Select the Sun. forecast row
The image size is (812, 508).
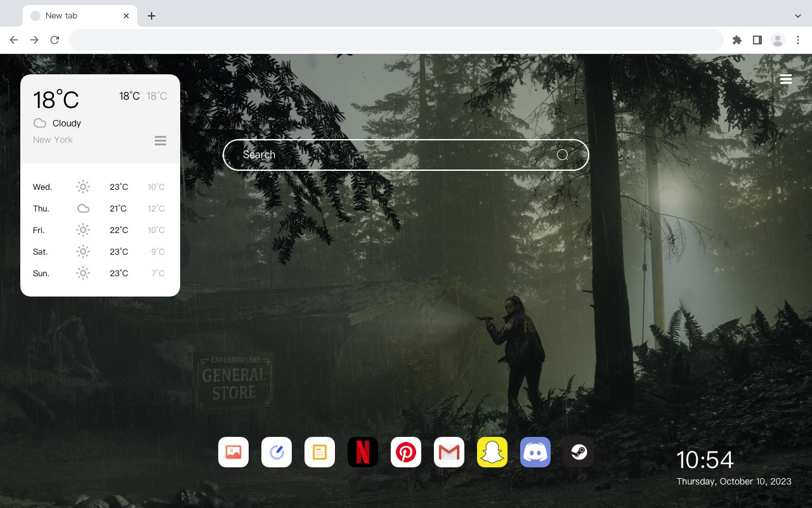100,273
